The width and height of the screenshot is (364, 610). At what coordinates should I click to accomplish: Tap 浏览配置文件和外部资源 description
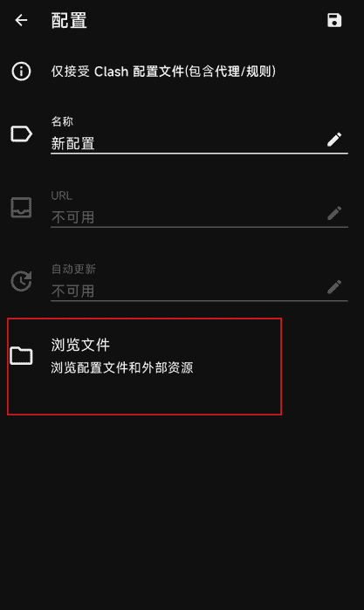[122, 367]
